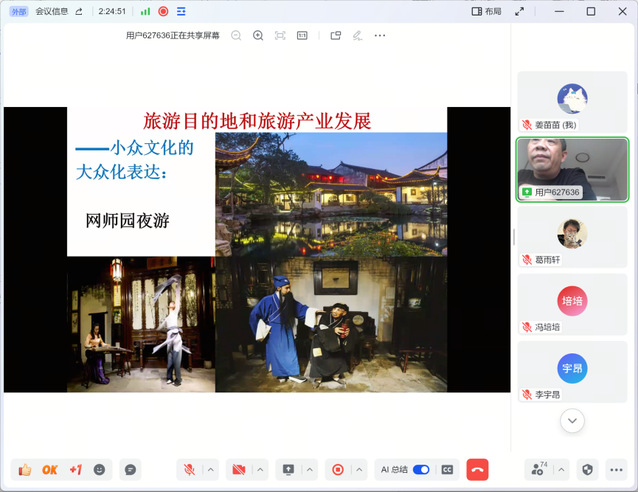The width and height of the screenshot is (638, 492).
Task: Open 会议信息 meeting info
Action: [x=53, y=11]
